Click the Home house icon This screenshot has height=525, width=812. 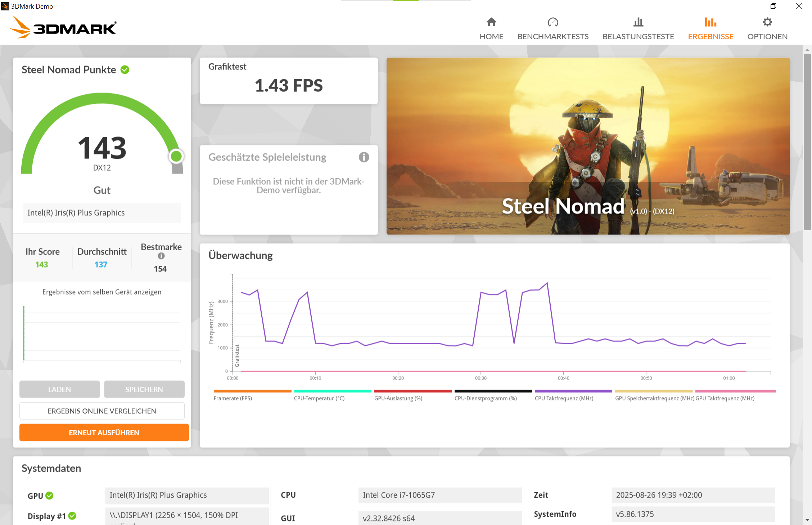(491, 22)
